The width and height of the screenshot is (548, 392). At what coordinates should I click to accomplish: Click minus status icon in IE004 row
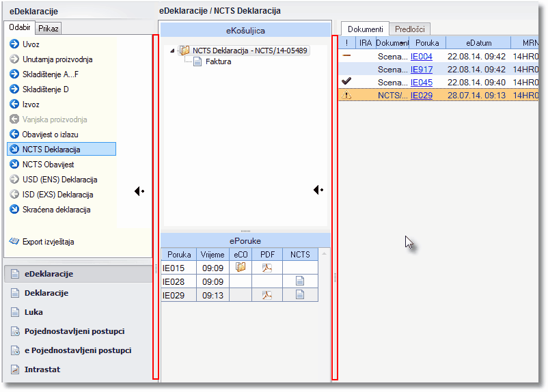(x=346, y=55)
